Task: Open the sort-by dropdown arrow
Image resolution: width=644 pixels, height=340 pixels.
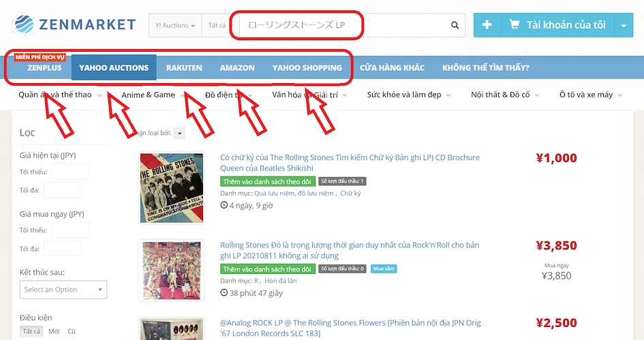Action: coord(179,133)
